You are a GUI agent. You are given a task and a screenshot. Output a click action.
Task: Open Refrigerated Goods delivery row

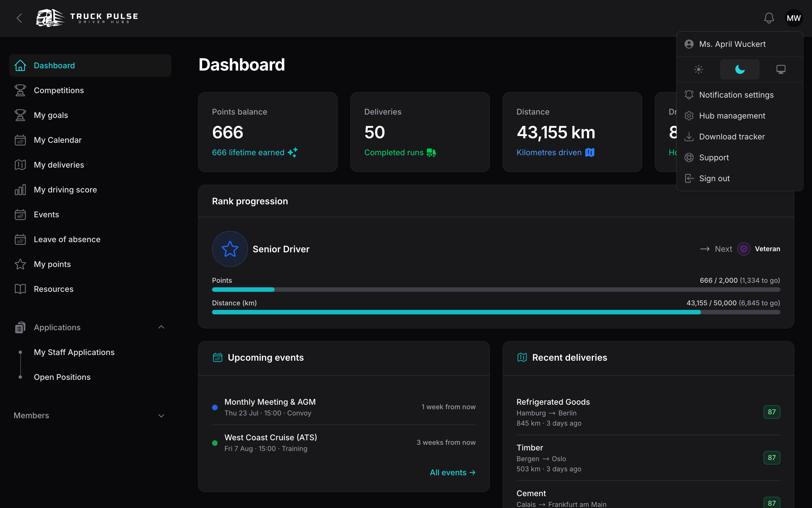click(x=648, y=412)
